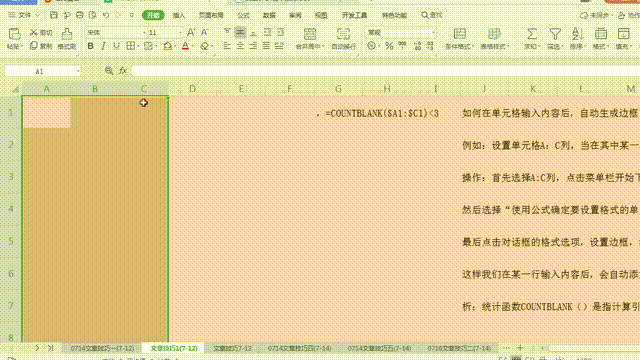Open the Page Layout (页面布局) tab
The height and width of the screenshot is (360, 640).
pyautogui.click(x=211, y=15)
